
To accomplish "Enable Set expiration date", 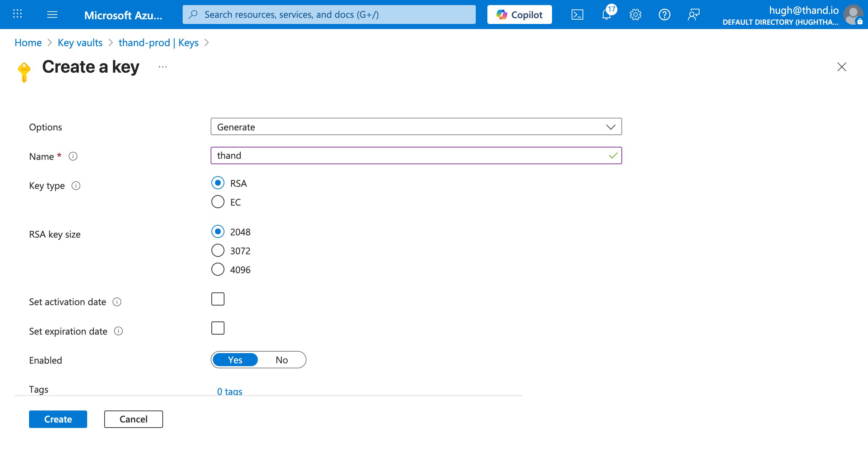I will click(218, 328).
